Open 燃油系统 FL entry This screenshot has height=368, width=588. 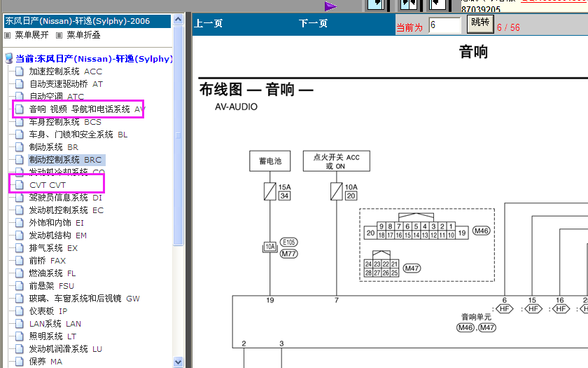52,273
